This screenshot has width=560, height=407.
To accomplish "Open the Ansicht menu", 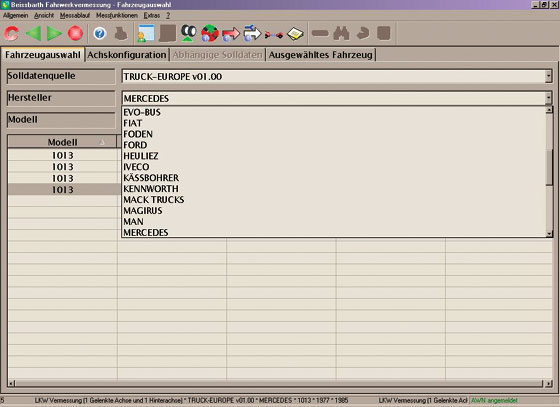I will 44,15.
